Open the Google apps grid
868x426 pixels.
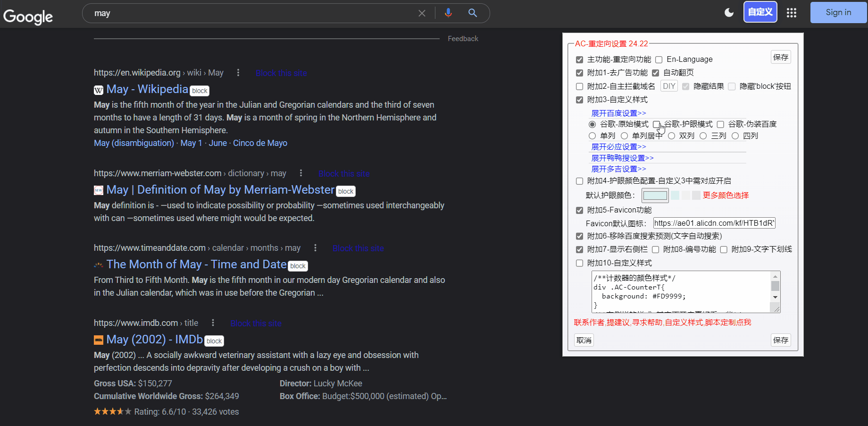click(x=791, y=13)
